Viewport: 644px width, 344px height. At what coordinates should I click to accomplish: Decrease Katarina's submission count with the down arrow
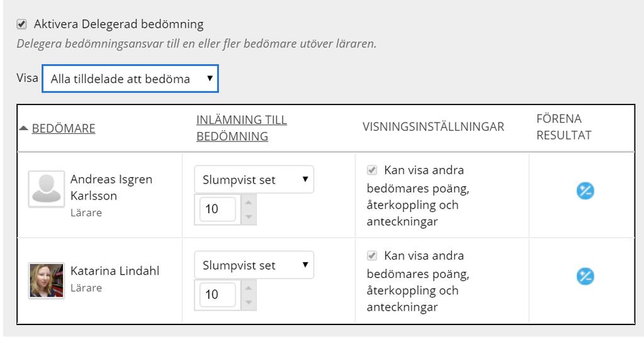[x=248, y=302]
